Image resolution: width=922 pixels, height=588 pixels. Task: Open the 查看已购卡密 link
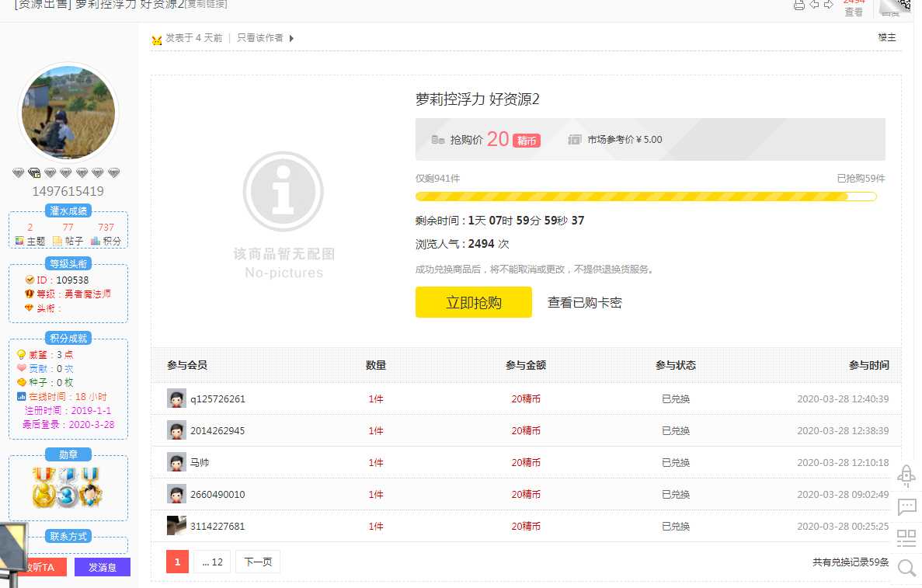click(584, 302)
